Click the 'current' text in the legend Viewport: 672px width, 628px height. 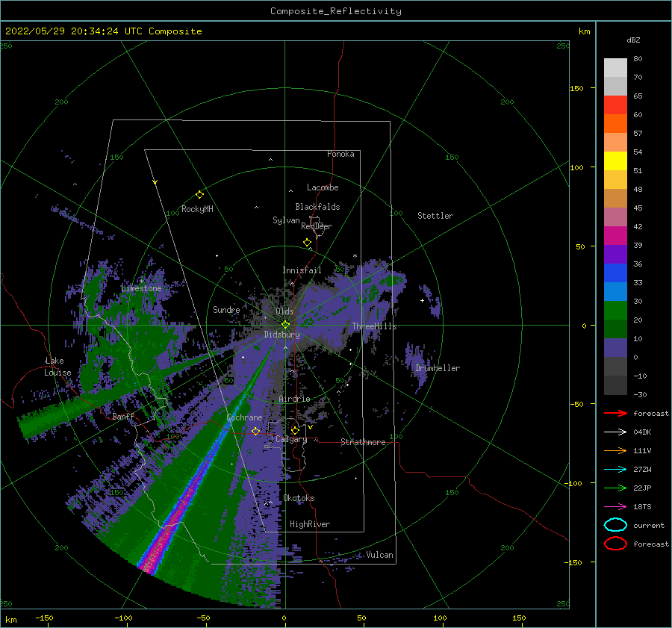(648, 525)
